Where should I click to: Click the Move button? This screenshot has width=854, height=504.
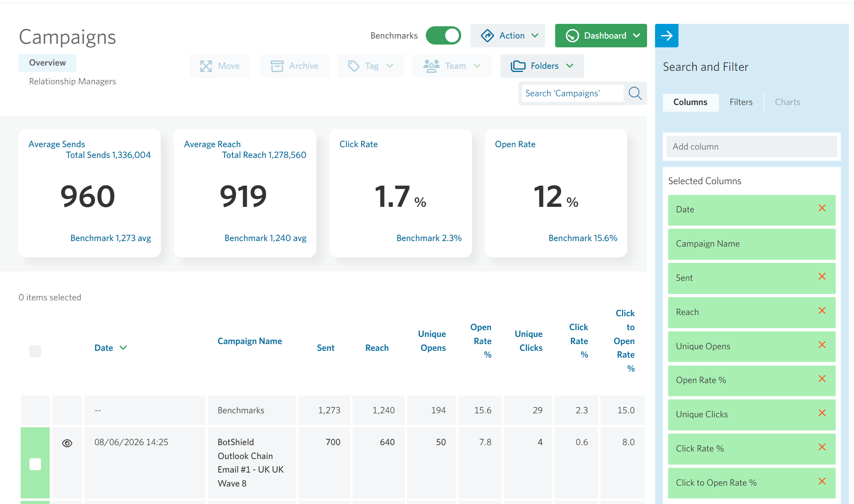tap(220, 66)
